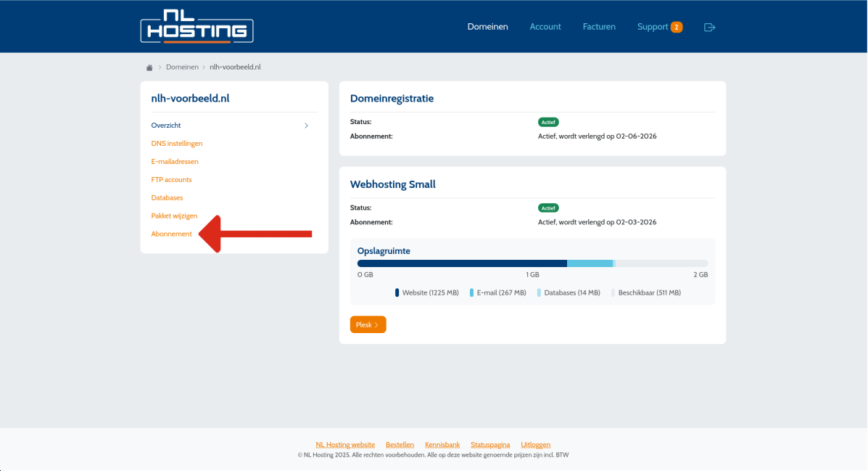868x471 pixels.
Task: Click the Actief status badge under Webhosting Small
Action: point(548,208)
